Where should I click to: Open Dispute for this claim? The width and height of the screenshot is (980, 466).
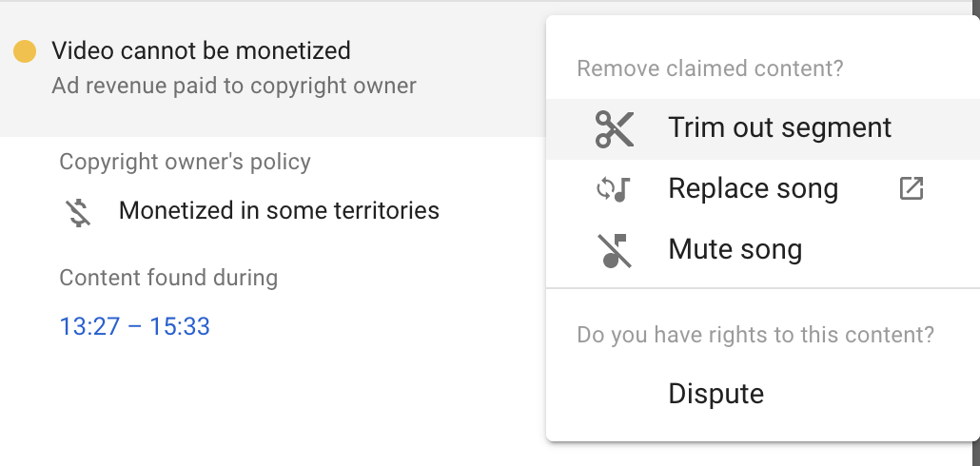click(715, 394)
